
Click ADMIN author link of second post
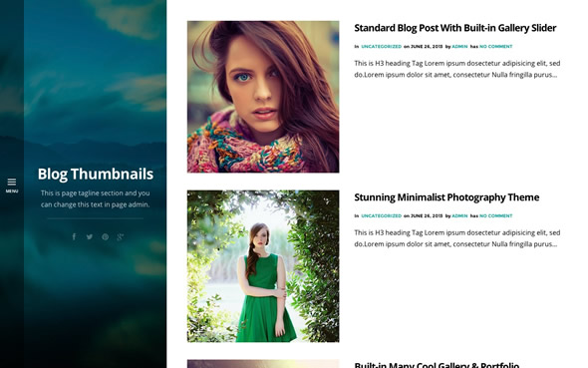[459, 215]
